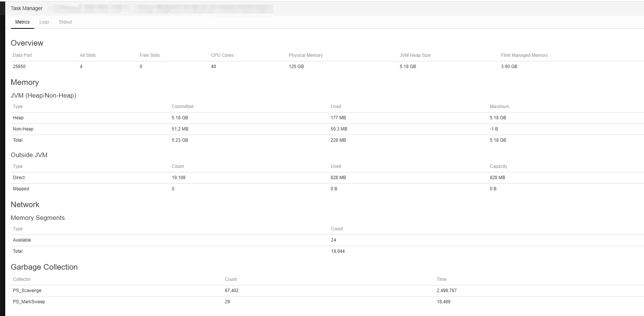Click Direct used value 828 MB
Viewport: 644px width, 316px height.
pos(338,178)
